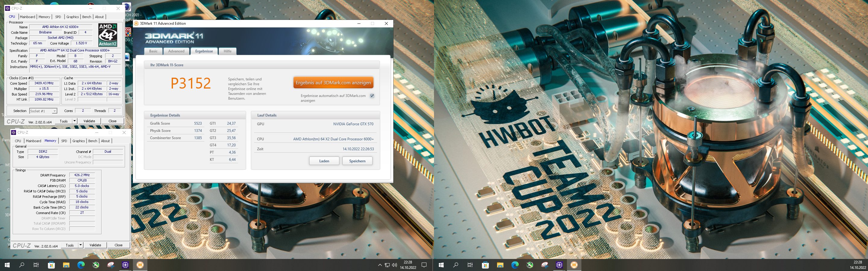Open the primary taskbar clock showing 22:28
The width and height of the screenshot is (868, 271).
coord(408,265)
